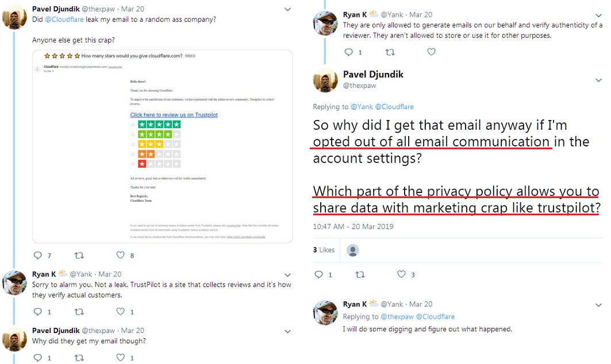Screen dimensions: 611x364
Task: Open the chevron menu on "I will do some digging" tweet
Action: 598,304
